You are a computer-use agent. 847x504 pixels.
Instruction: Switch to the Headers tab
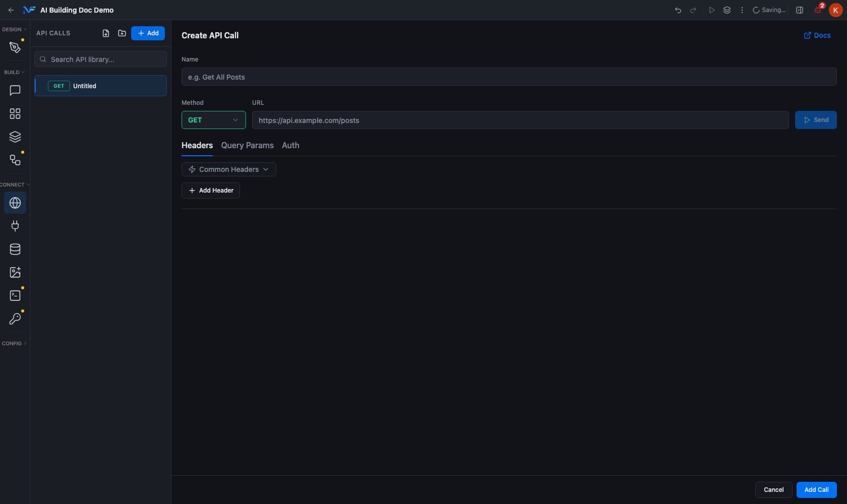coord(197,145)
